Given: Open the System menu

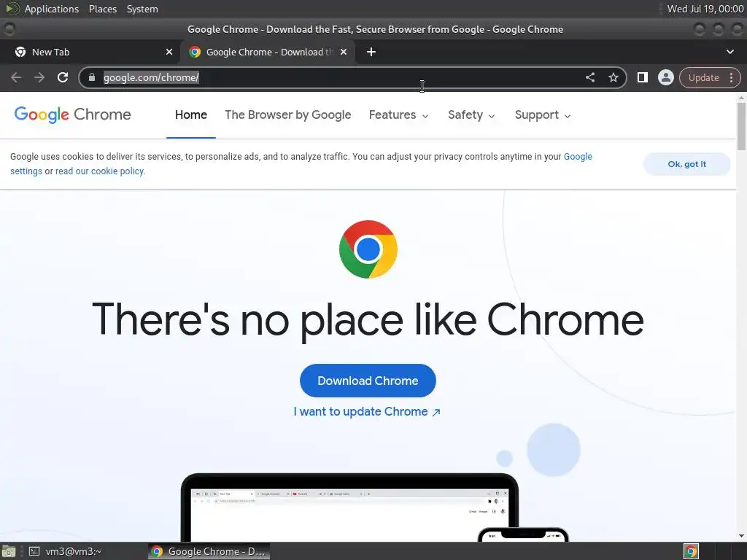Looking at the screenshot, I should (x=142, y=9).
